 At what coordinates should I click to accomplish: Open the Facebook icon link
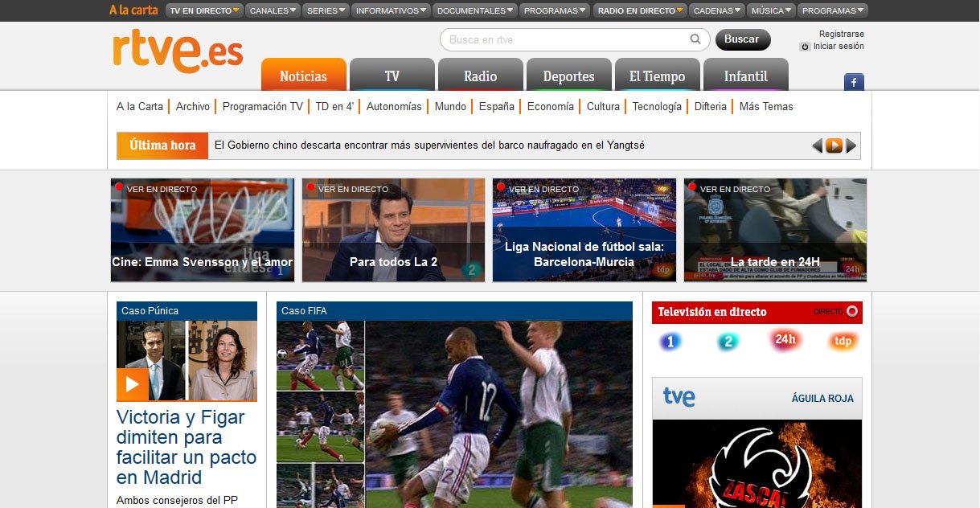tap(854, 81)
